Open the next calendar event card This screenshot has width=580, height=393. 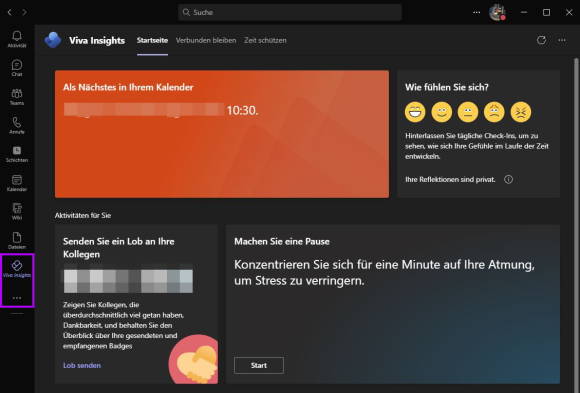[x=222, y=134]
